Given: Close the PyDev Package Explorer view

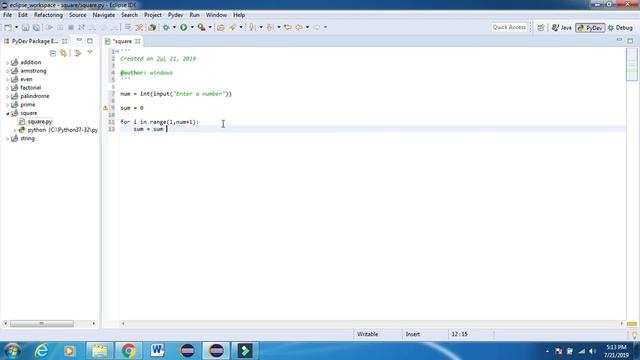Looking at the screenshot, I should tap(64, 41).
